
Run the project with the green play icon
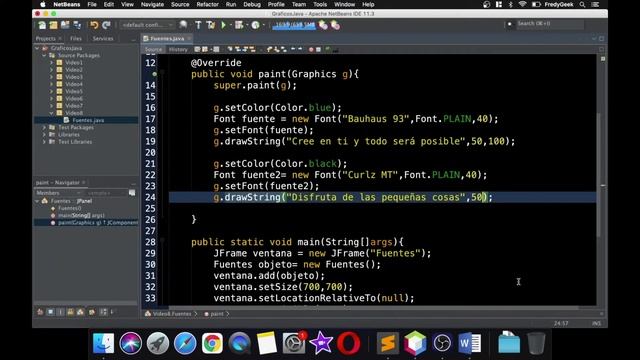(x=223, y=25)
